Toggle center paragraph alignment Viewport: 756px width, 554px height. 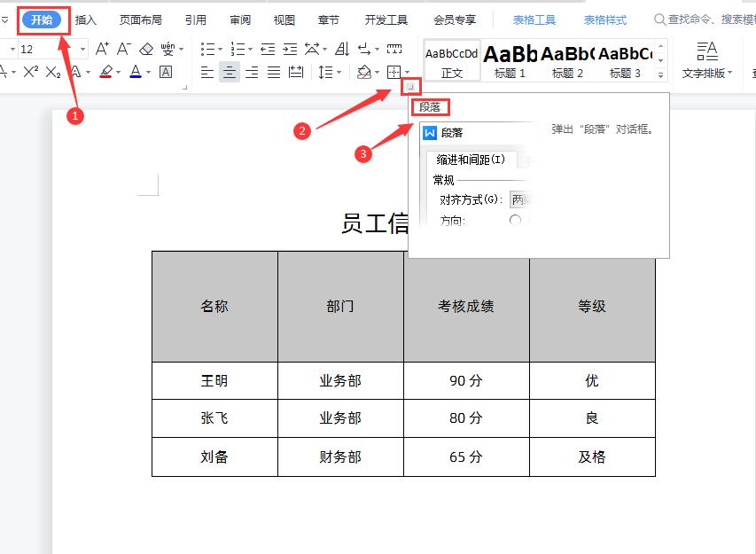pyautogui.click(x=229, y=72)
